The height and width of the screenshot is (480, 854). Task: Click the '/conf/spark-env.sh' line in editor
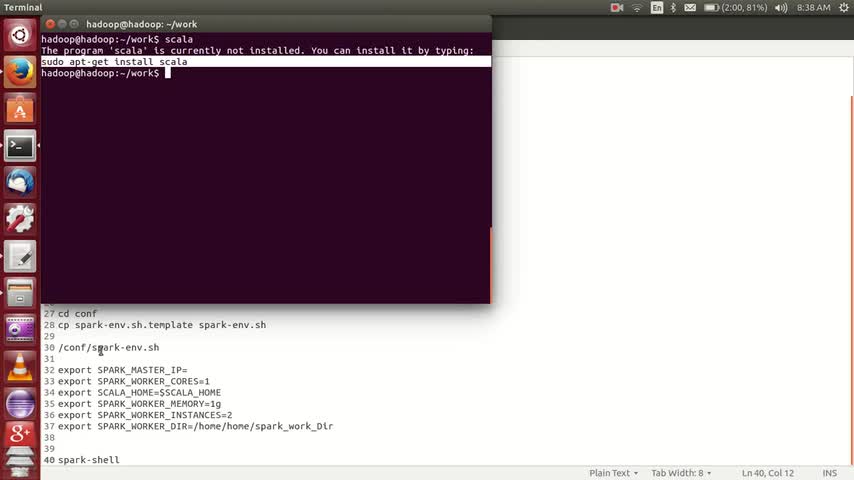108,348
